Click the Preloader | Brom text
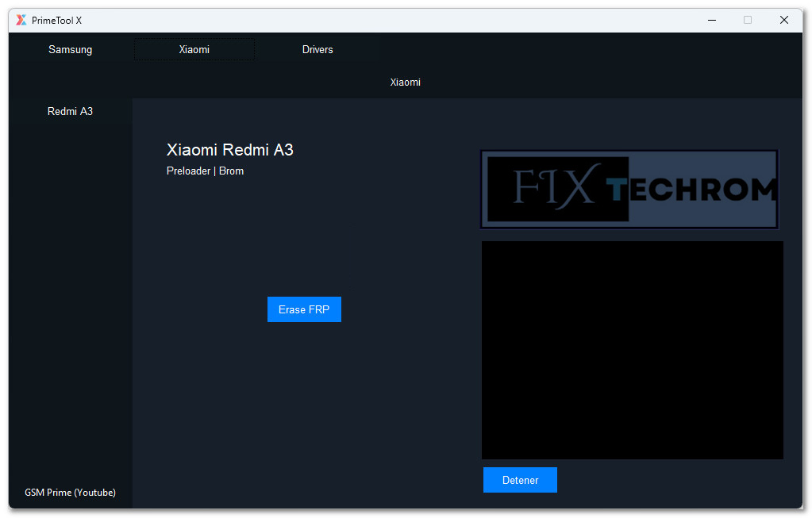This screenshot has height=518, width=812. pos(205,171)
